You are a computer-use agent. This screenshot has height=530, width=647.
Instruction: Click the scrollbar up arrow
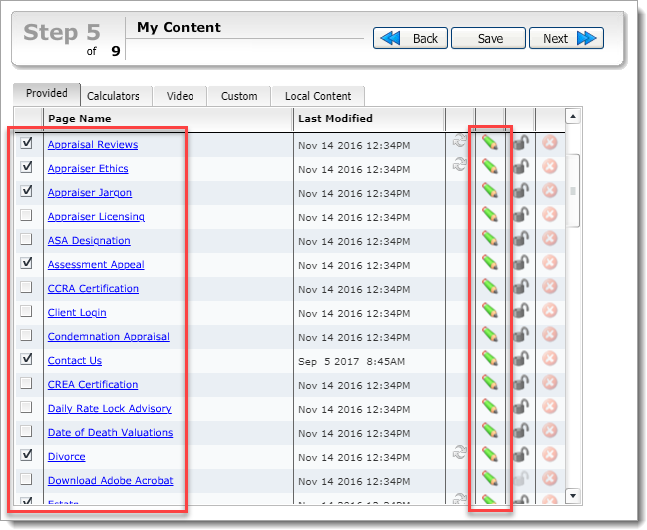(573, 117)
